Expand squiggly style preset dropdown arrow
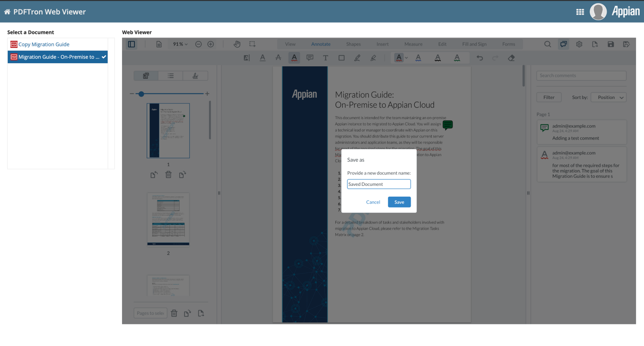 (x=407, y=58)
